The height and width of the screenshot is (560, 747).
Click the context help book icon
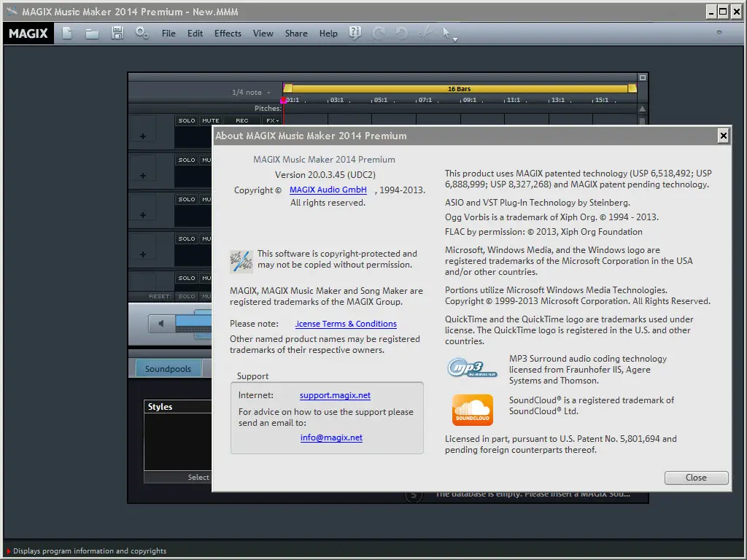point(355,33)
